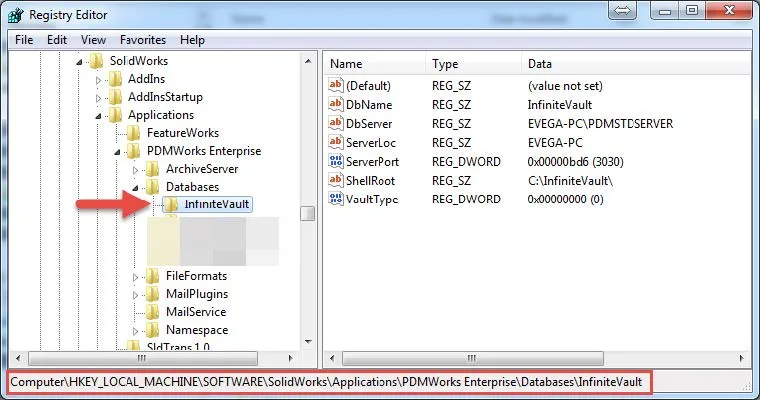Click the values pane scroll right arrow

coord(742,358)
